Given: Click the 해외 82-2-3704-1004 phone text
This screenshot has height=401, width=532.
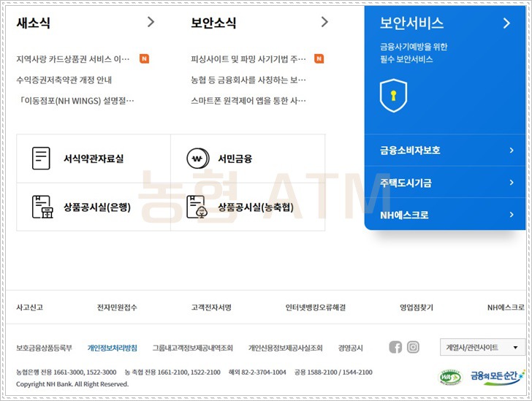Looking at the screenshot, I should [257, 373].
